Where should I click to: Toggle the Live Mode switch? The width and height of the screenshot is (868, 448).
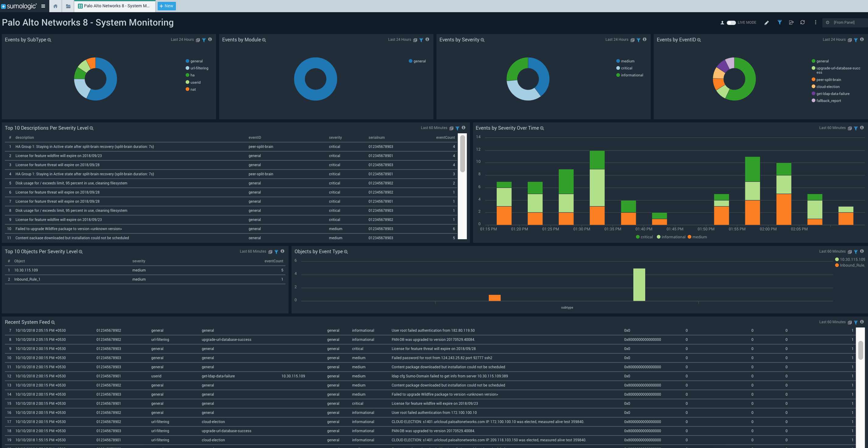(x=731, y=23)
